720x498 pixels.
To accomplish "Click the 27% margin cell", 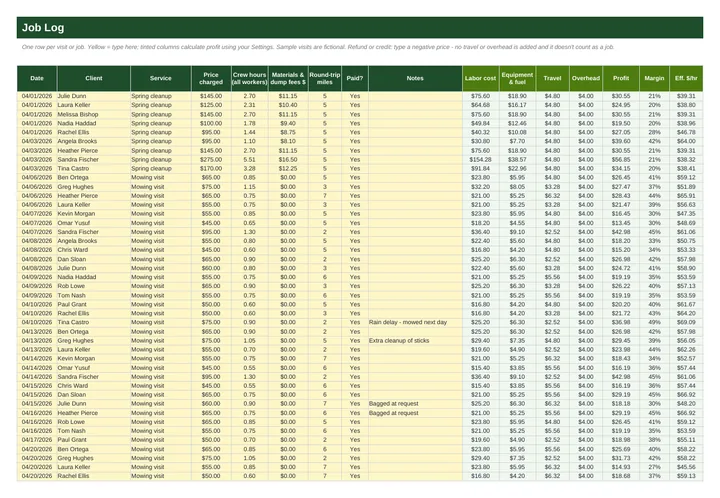I will click(x=654, y=467).
